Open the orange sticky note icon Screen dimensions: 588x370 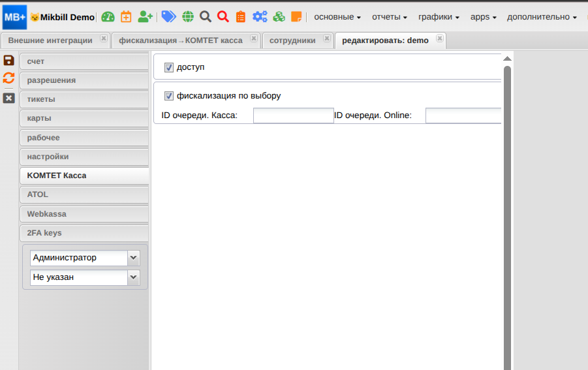(x=296, y=17)
